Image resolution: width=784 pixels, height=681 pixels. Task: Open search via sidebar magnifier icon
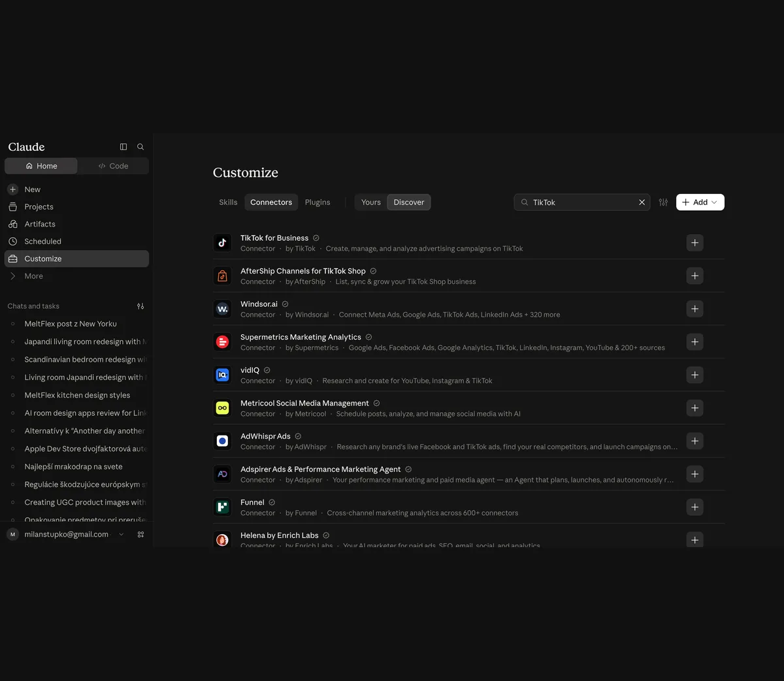[x=140, y=147]
